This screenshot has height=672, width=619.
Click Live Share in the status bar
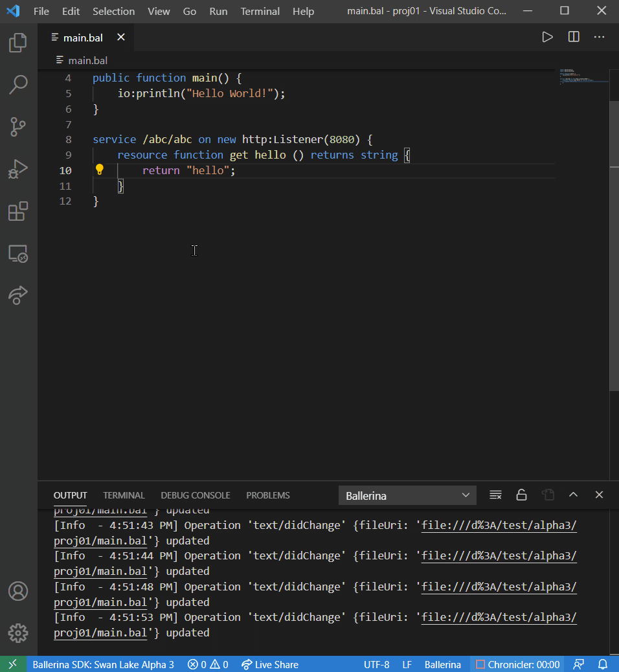(269, 664)
